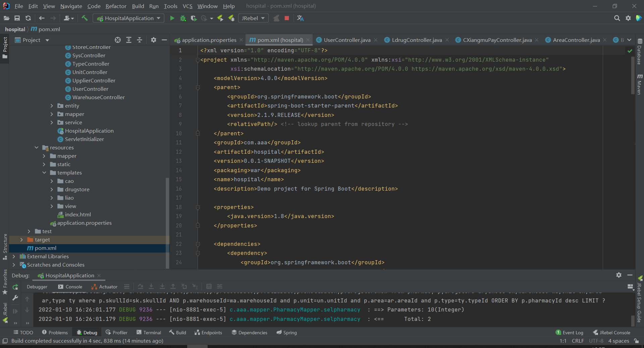The width and height of the screenshot is (644, 348).
Task: Open the Debugger tab in Debug panel
Action: click(x=37, y=287)
